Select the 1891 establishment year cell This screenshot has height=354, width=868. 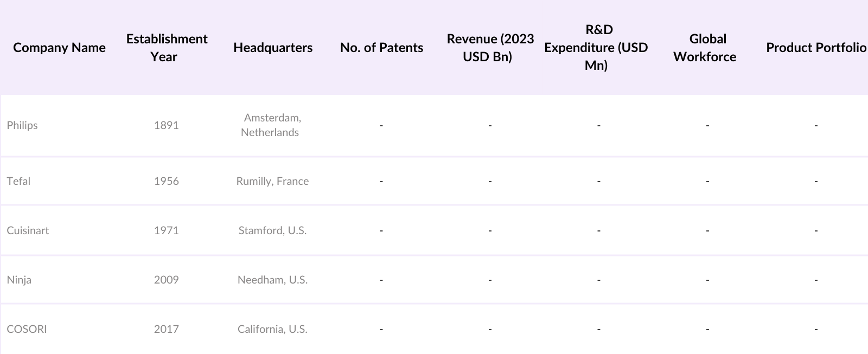point(166,125)
